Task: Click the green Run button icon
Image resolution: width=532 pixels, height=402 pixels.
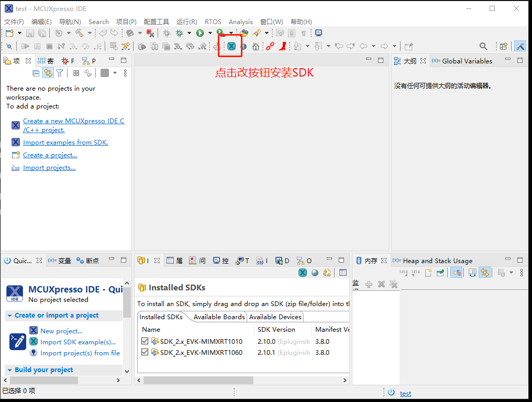Action: [x=200, y=33]
